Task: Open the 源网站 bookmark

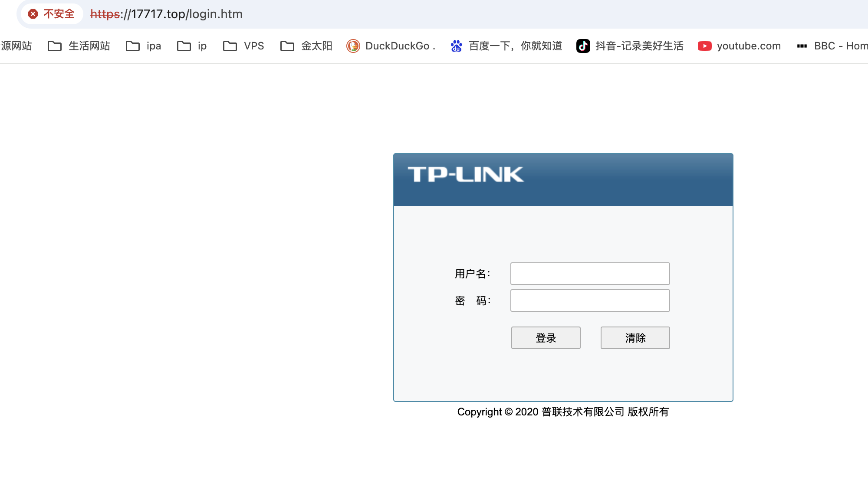Action: (x=16, y=46)
